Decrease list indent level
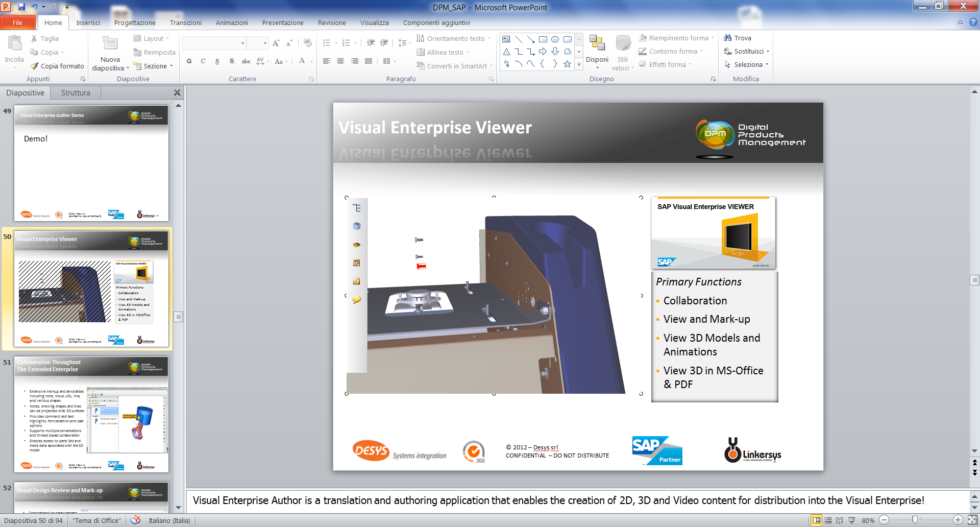 (x=371, y=43)
